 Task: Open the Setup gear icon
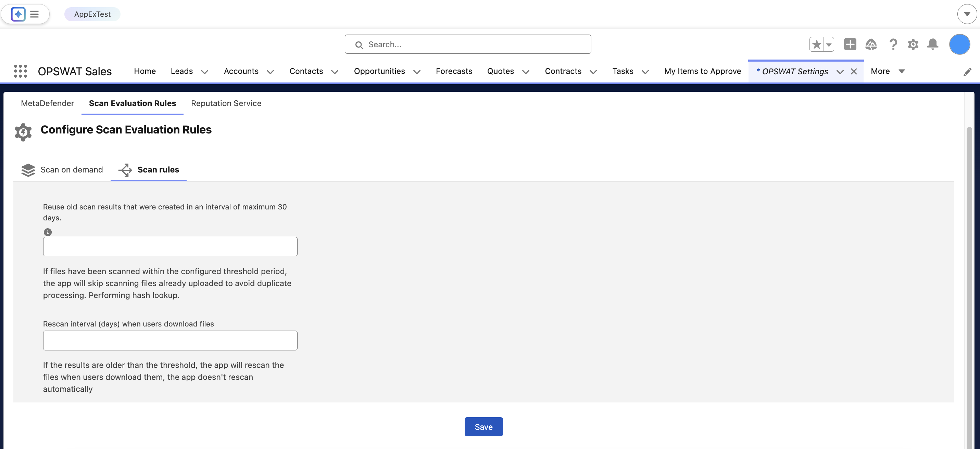tap(913, 44)
